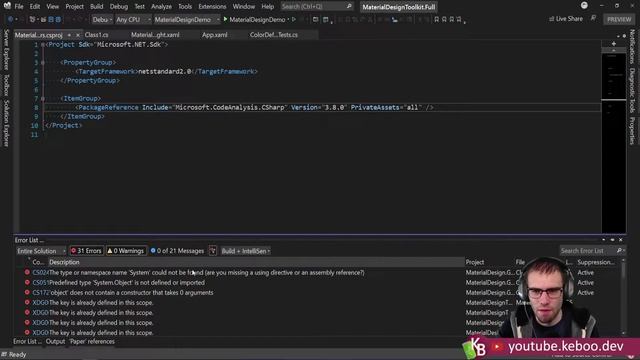
Task: Open the Server Explorer side panel
Action: (6, 49)
